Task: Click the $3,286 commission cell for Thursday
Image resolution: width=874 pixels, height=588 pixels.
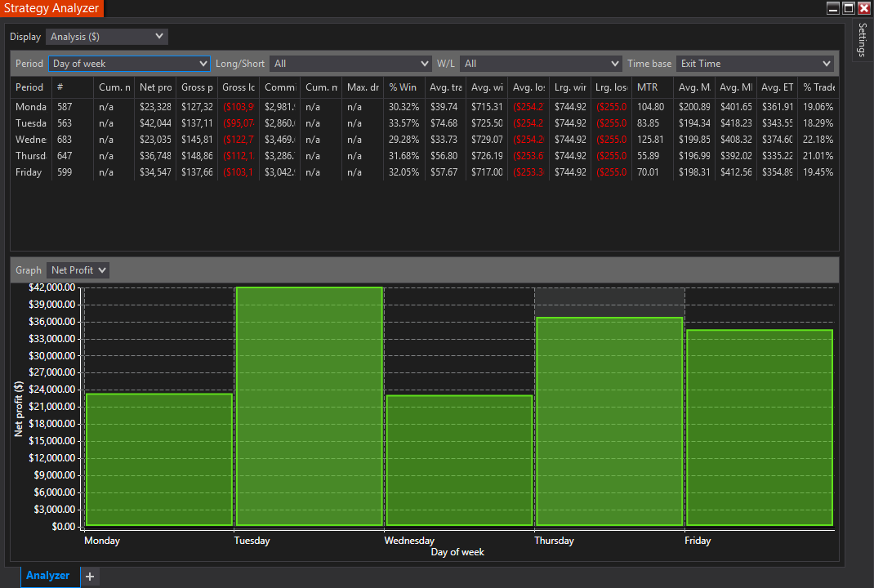Action: click(280, 156)
